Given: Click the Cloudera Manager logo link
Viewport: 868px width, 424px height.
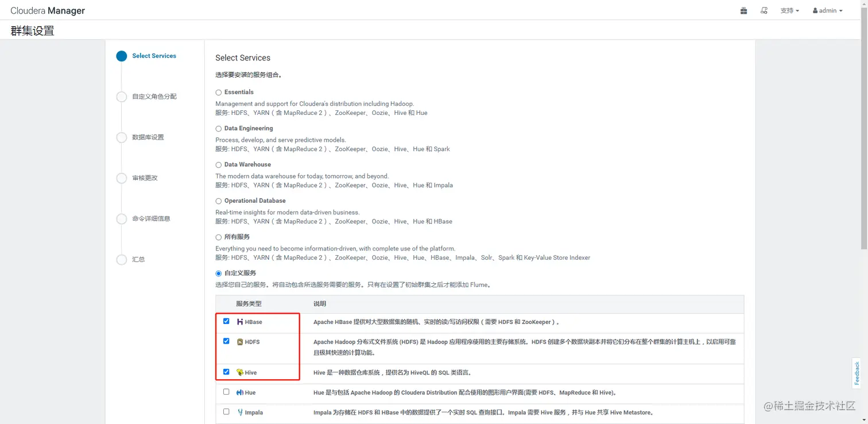Looking at the screenshot, I should click(x=48, y=10).
